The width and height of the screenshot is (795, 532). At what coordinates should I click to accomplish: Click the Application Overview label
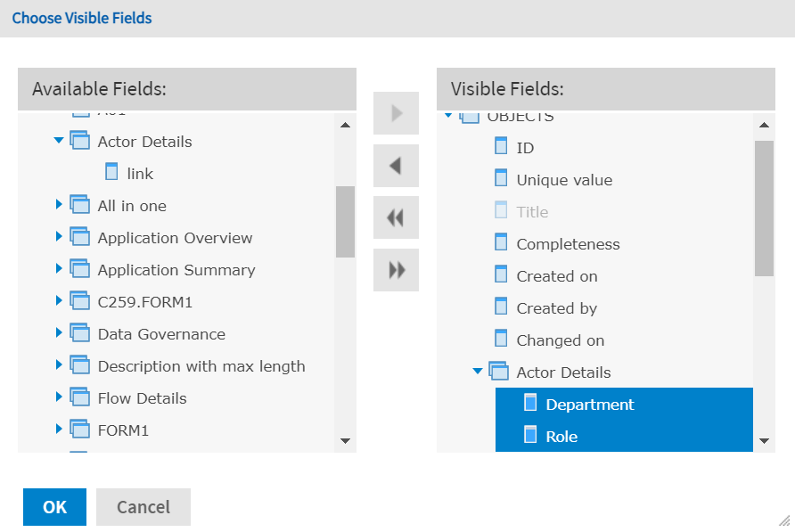pos(175,238)
